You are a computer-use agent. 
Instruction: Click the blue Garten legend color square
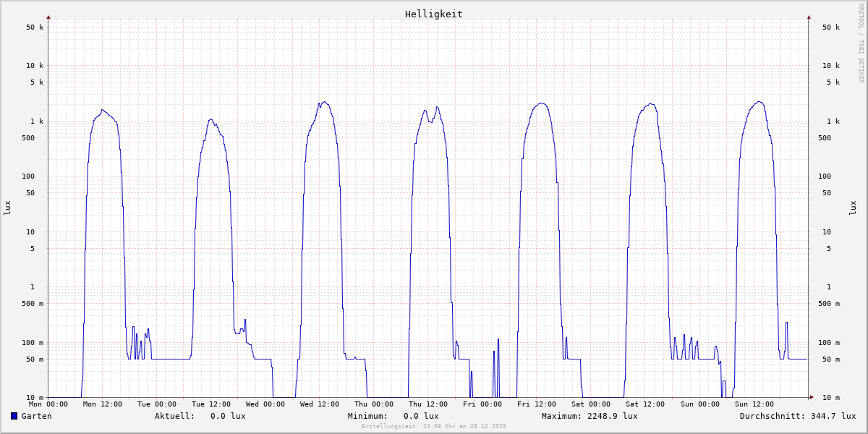point(14,416)
